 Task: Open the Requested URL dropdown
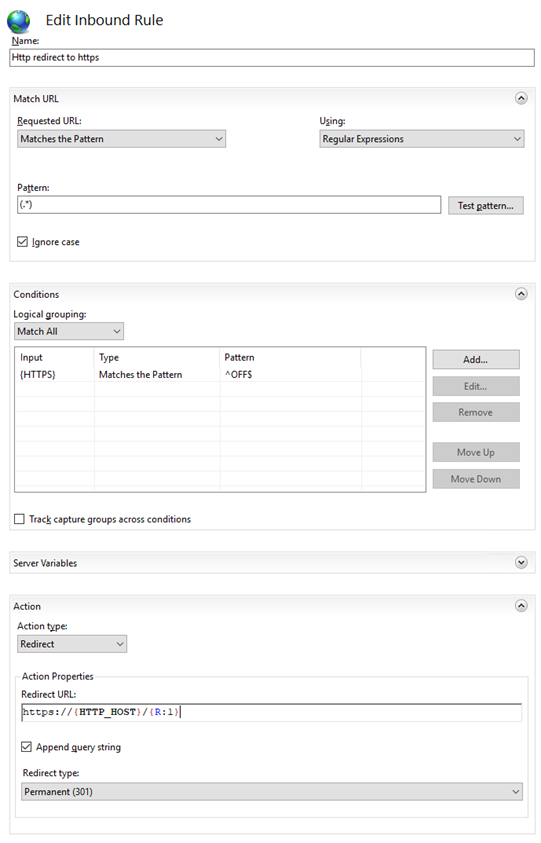point(122,139)
